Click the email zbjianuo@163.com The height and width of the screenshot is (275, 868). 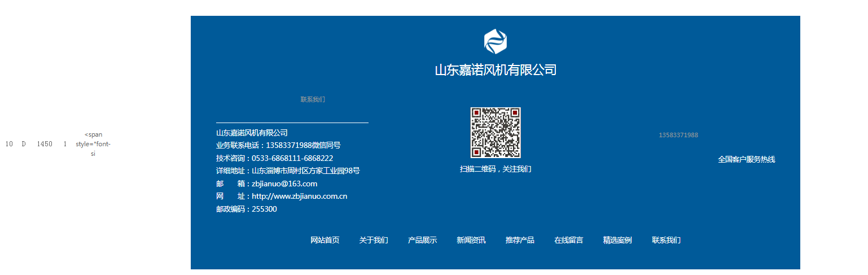(x=284, y=184)
